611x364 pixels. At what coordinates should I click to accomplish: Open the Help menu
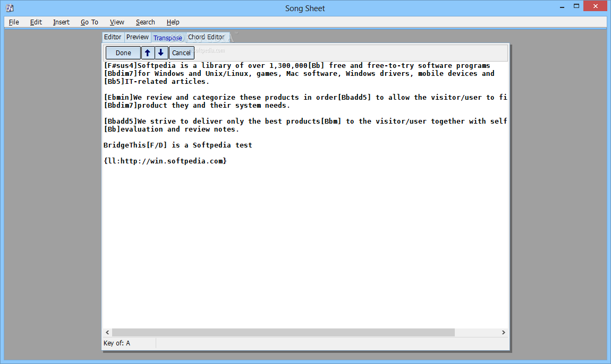click(x=173, y=22)
